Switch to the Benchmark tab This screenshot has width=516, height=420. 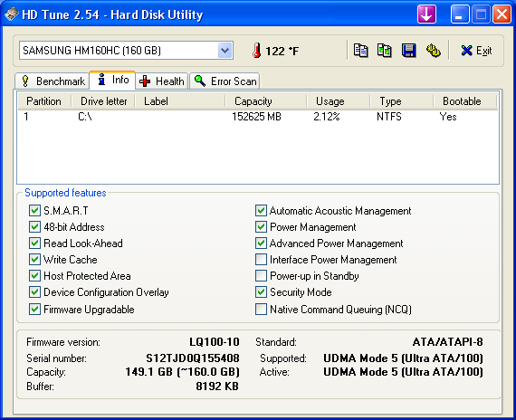click(x=53, y=81)
